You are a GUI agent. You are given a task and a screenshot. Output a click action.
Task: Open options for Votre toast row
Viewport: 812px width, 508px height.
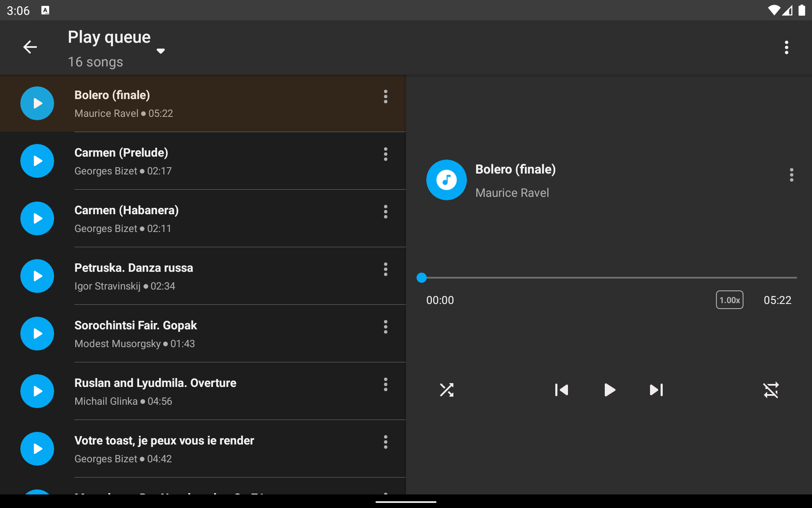click(x=385, y=442)
